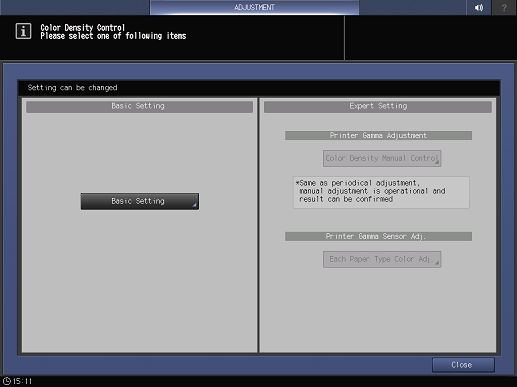517x387 pixels.
Task: Click the Printer Gamma Sensor Adj. label
Action: tap(378, 236)
